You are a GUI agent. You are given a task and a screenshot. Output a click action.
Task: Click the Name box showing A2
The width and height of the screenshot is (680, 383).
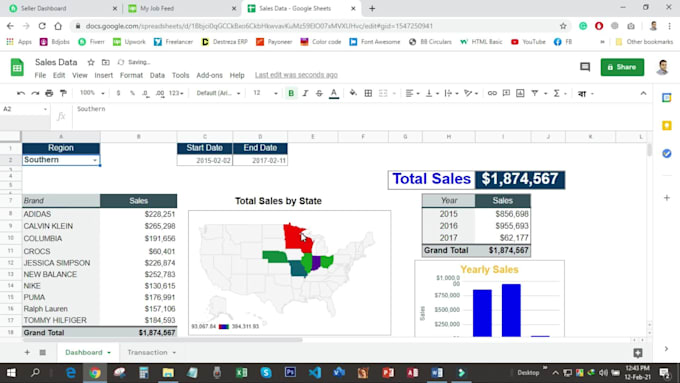tap(25, 109)
